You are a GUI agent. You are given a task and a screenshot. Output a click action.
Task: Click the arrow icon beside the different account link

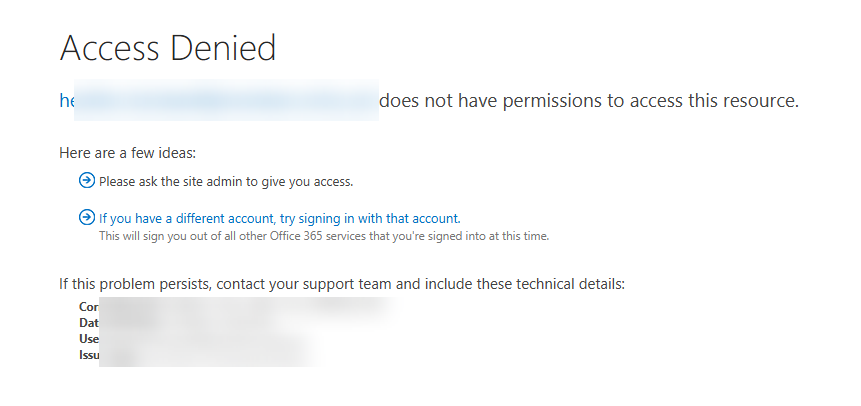87,217
